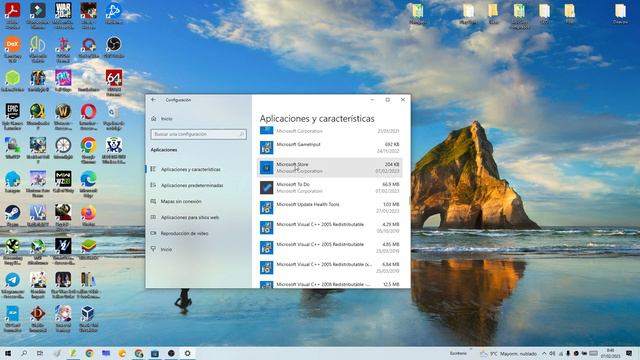
Task: Click the Buscar una configuración search box
Action: click(x=198, y=134)
